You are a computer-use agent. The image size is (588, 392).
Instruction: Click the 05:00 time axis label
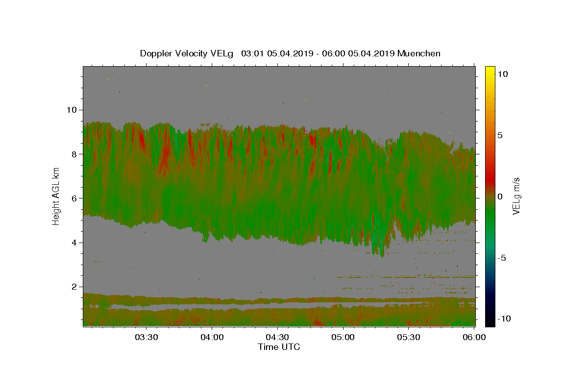tap(343, 337)
